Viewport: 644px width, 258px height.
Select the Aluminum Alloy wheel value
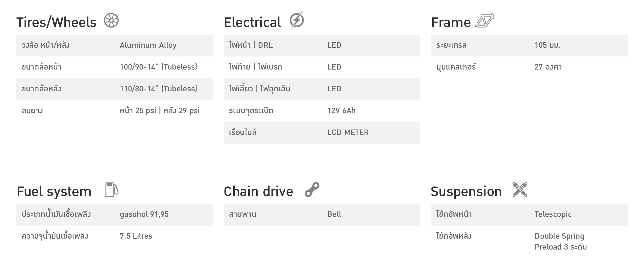coord(148,45)
